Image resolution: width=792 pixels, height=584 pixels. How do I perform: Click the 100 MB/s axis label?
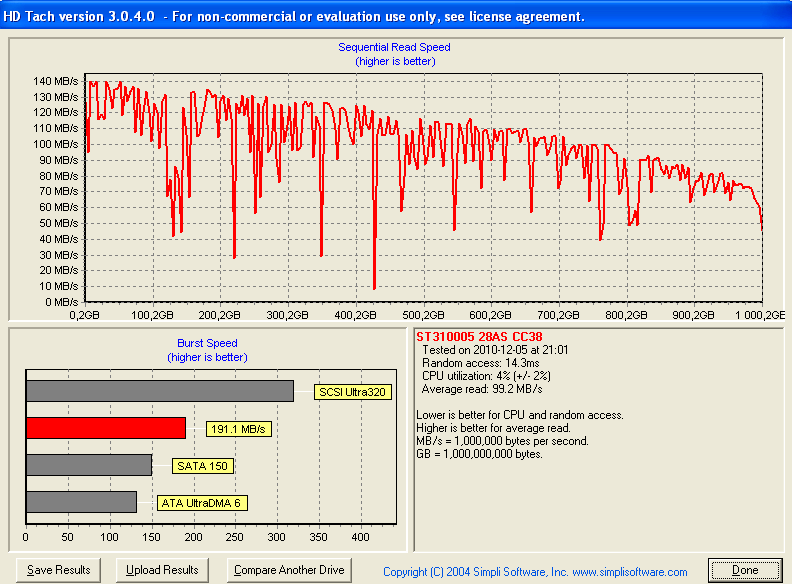click(x=56, y=144)
